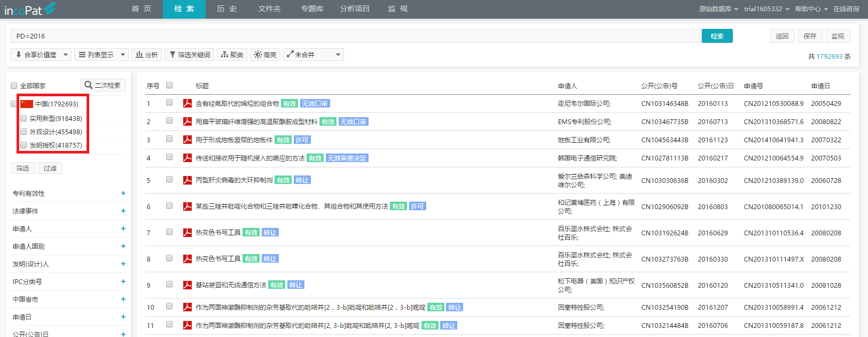Click the 保存 save button
This screenshot has height=337, width=868.
810,36
